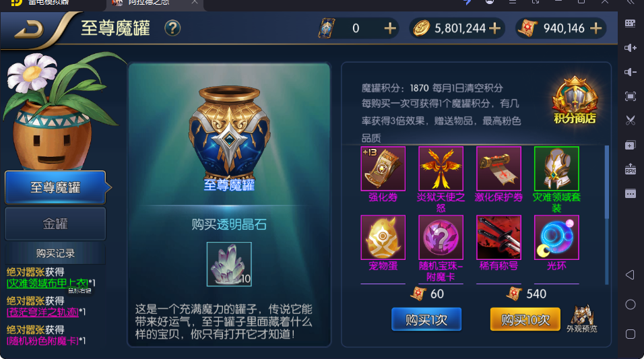Add card tickets with plus button
This screenshot has height=359, width=644.
coord(390,28)
